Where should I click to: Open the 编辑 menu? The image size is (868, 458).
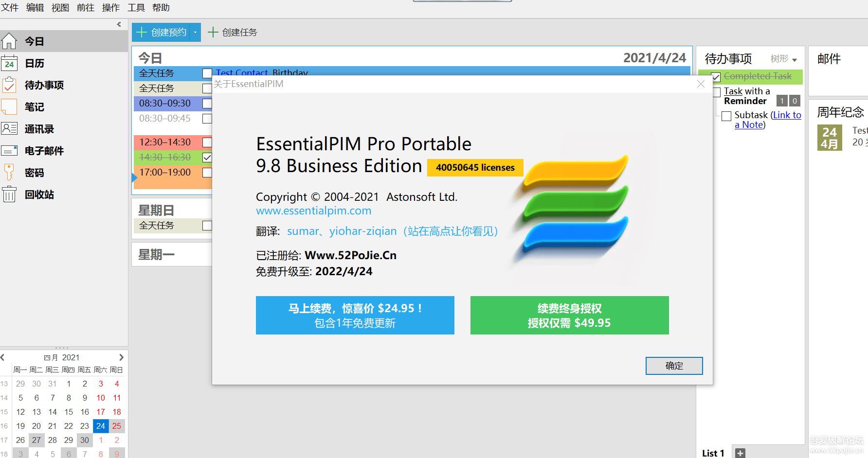point(35,8)
